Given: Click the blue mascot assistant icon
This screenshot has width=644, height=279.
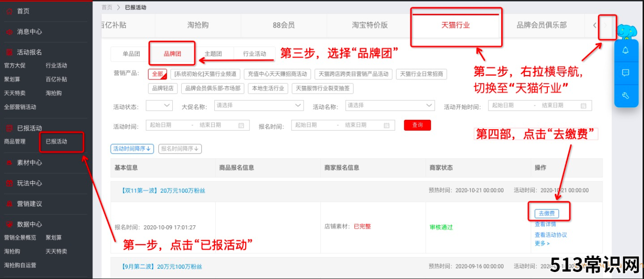Looking at the screenshot, I should tap(627, 32).
